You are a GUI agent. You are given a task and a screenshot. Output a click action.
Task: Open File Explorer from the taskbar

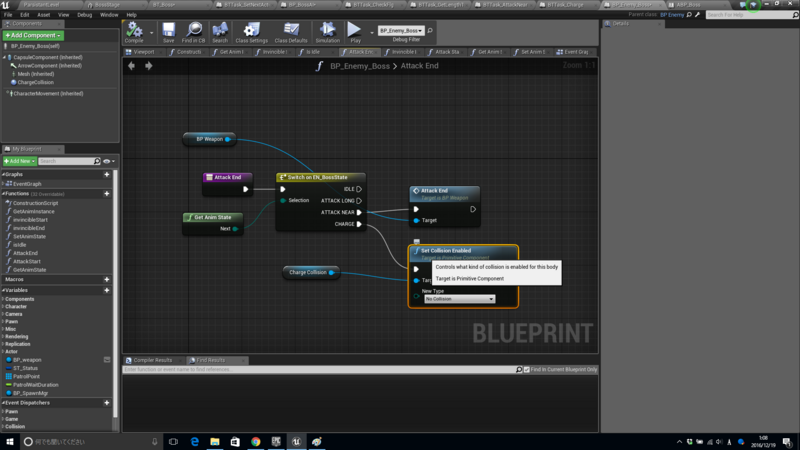[215, 441]
